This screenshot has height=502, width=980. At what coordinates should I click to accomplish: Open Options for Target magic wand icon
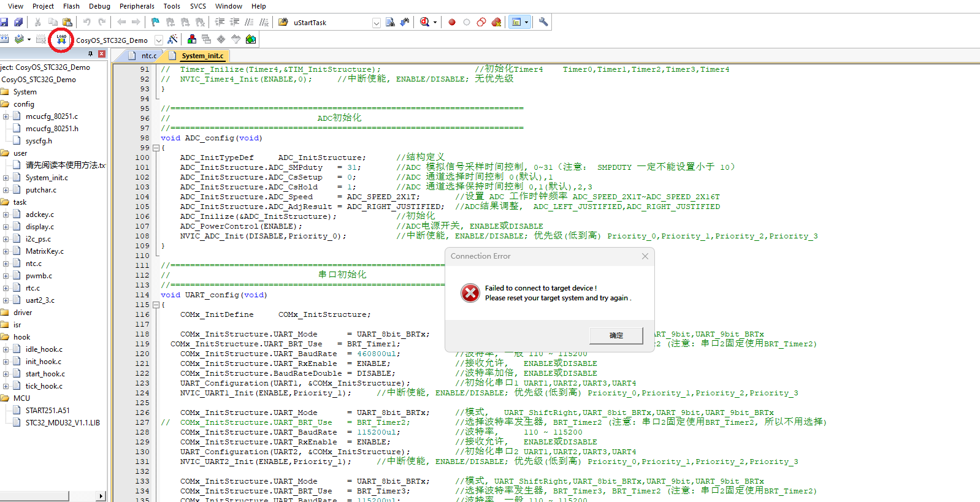[173, 39]
